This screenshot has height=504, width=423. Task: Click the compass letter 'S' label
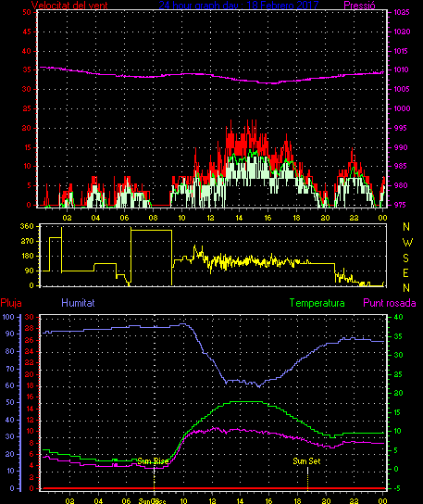[x=406, y=258]
